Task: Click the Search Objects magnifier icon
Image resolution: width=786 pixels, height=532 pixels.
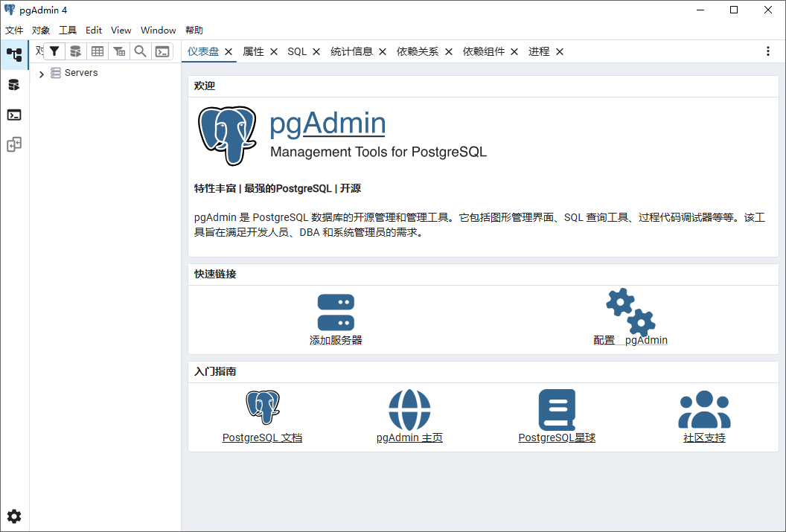Action: pyautogui.click(x=141, y=51)
